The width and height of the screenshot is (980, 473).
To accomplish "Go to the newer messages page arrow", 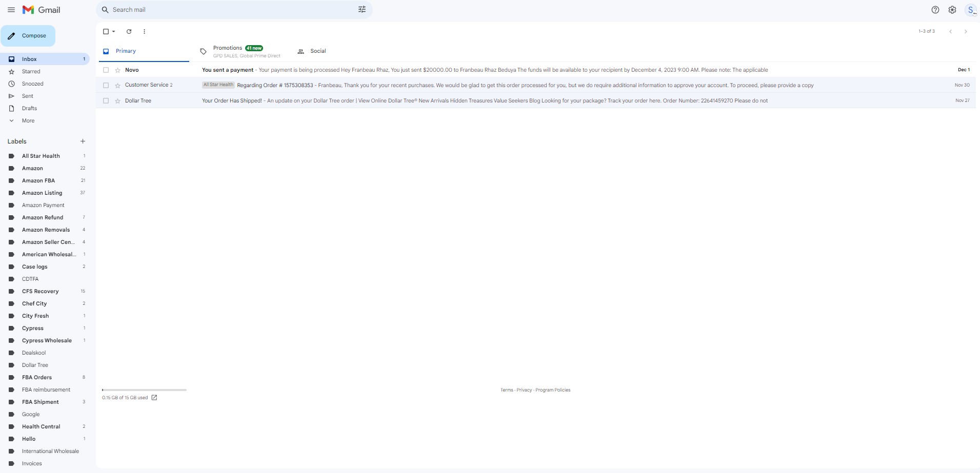I will (x=950, y=31).
